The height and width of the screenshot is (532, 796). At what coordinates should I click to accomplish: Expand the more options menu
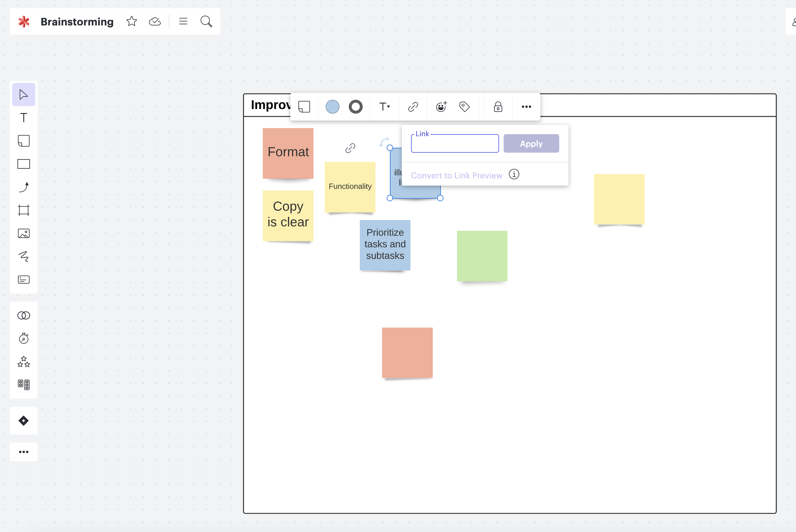pyautogui.click(x=526, y=107)
